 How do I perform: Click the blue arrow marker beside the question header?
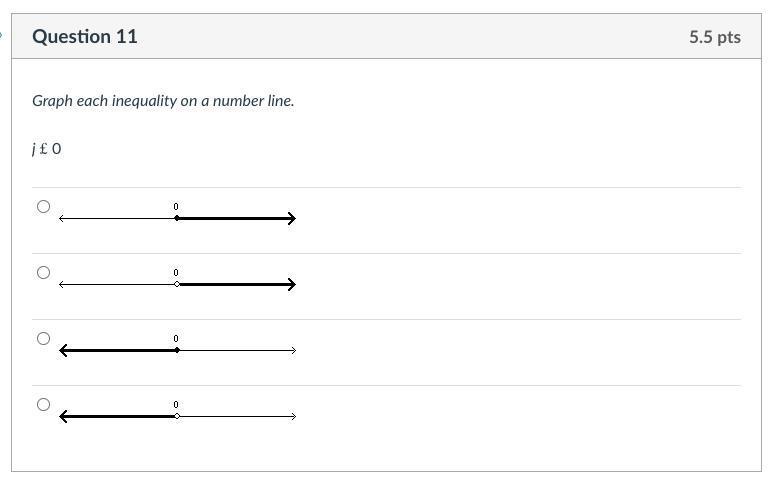click(3, 36)
